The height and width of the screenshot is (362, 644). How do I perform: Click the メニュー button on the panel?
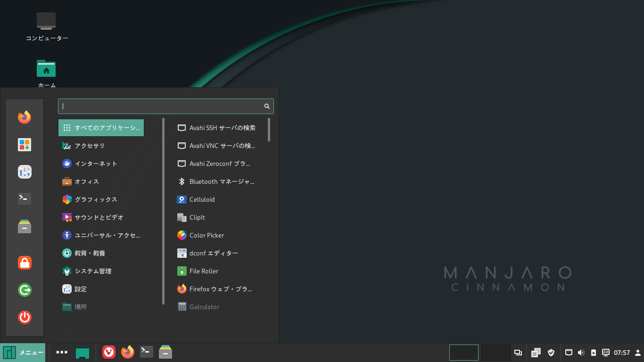pyautogui.click(x=23, y=353)
